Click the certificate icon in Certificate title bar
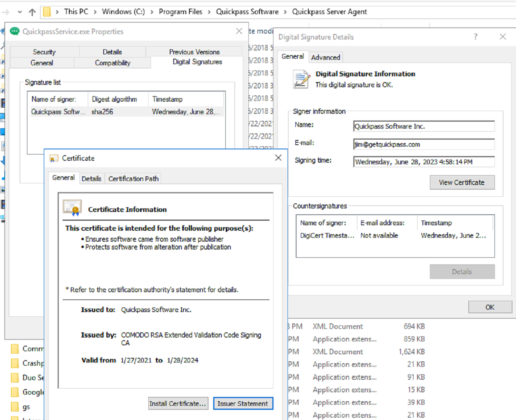This screenshot has height=420, width=516. [x=54, y=158]
